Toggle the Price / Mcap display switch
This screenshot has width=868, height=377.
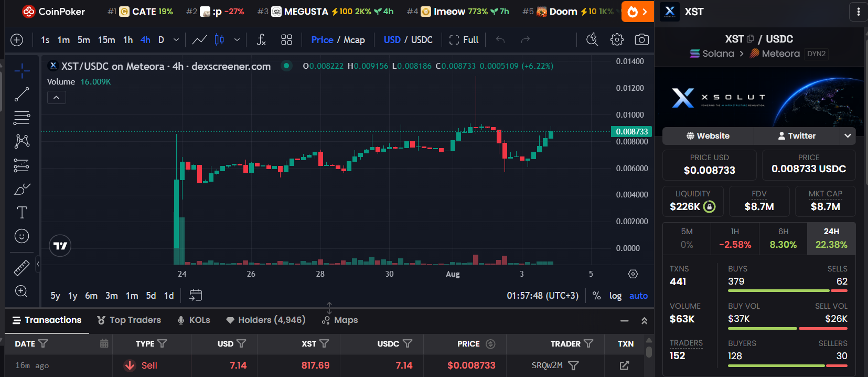click(x=338, y=40)
